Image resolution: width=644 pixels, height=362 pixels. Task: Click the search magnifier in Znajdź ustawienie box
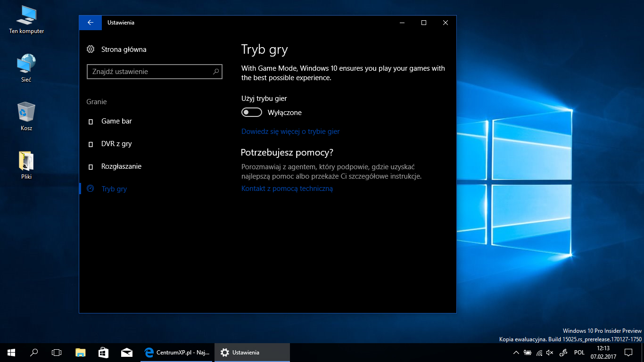216,72
